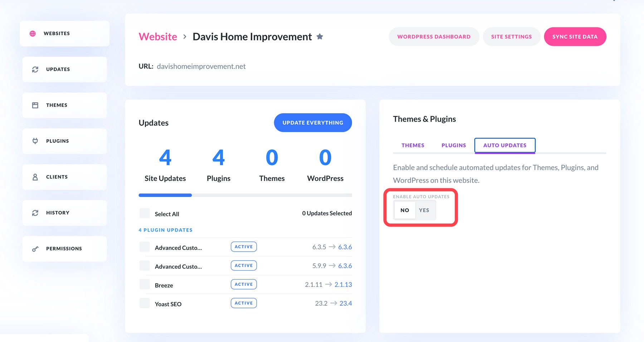Image resolution: width=644 pixels, height=342 pixels.
Task: Switch to the Auto Updates tab
Action: (x=504, y=145)
